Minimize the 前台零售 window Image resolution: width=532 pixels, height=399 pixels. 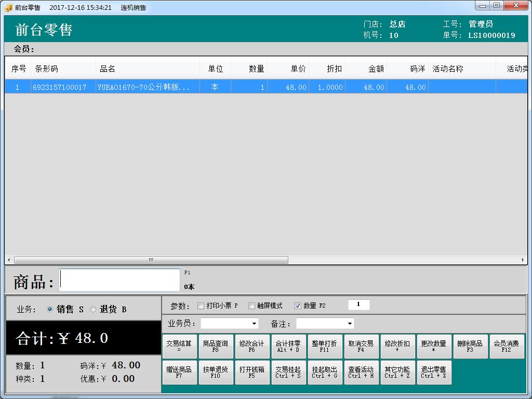(483, 6)
